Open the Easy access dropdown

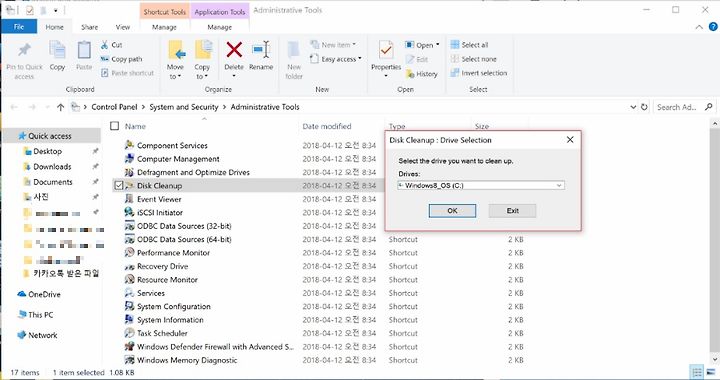[x=336, y=59]
